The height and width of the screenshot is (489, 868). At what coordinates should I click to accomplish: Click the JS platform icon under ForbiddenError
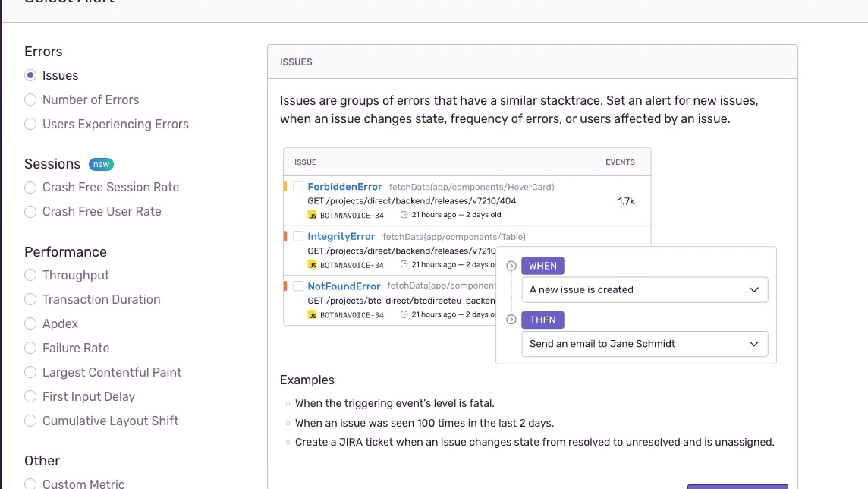coord(313,216)
